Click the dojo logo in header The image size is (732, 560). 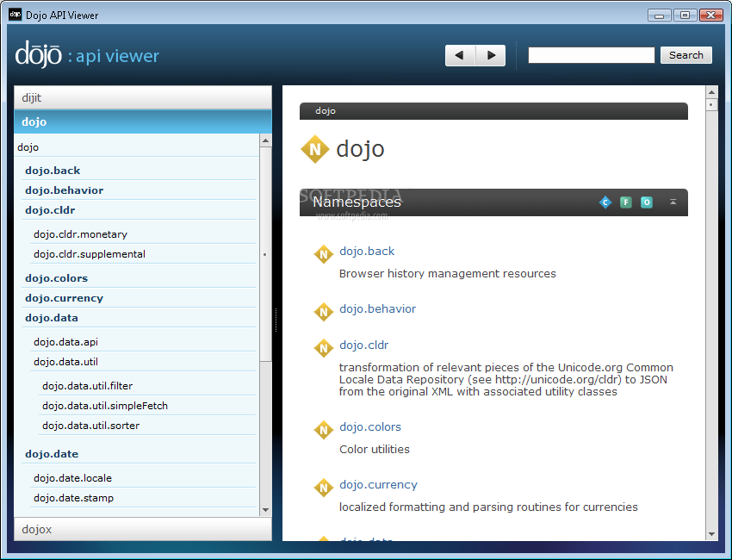point(38,54)
